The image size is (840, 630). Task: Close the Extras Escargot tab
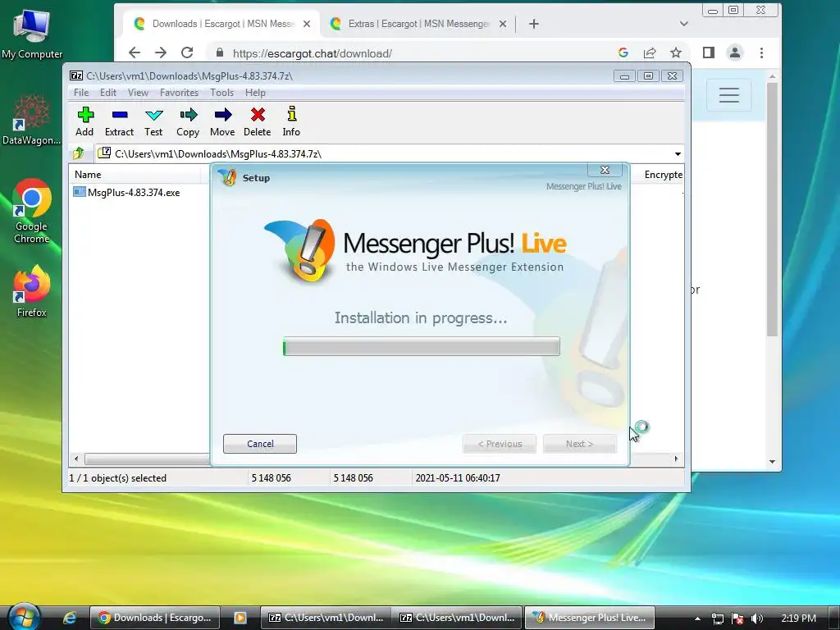click(503, 24)
